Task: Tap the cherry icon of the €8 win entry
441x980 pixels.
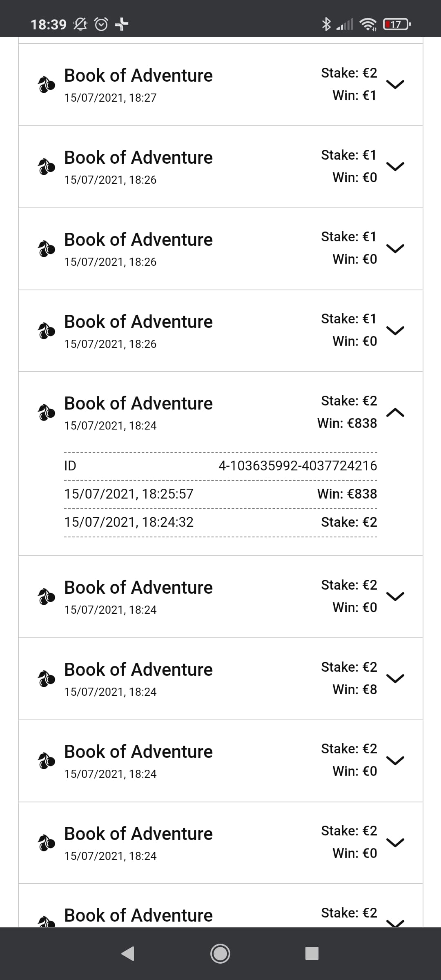Action: 46,679
